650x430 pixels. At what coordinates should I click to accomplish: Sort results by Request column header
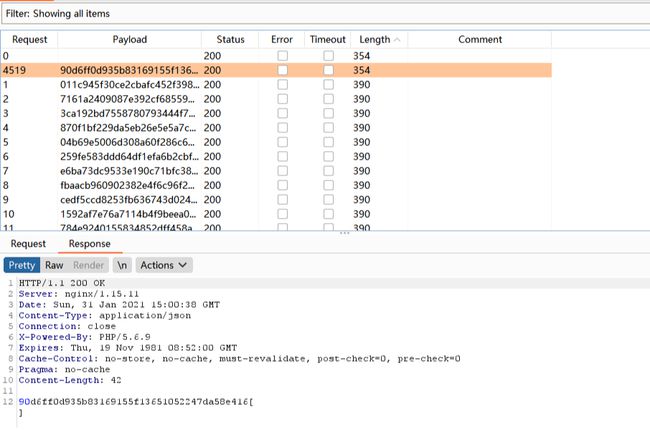[x=29, y=39]
